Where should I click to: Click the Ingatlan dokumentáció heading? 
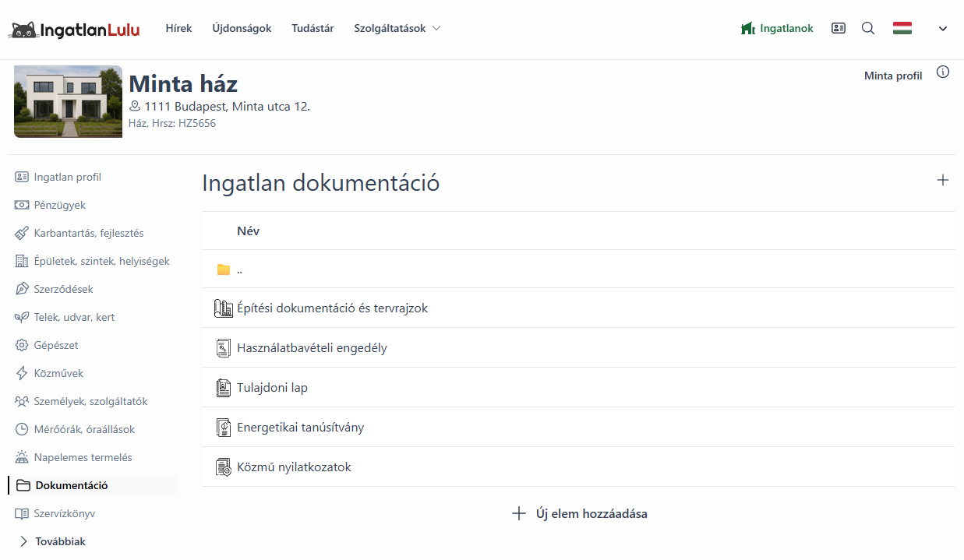(x=321, y=183)
